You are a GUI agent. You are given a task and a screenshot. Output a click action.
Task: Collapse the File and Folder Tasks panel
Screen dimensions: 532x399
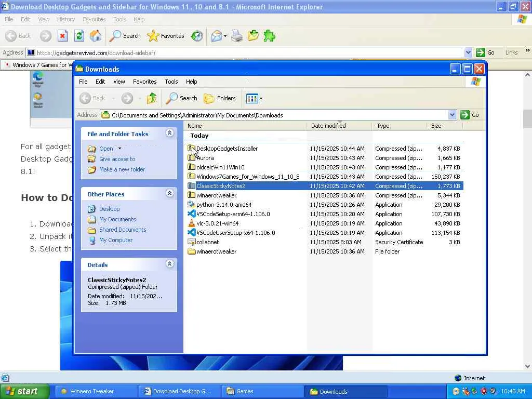[x=170, y=134]
